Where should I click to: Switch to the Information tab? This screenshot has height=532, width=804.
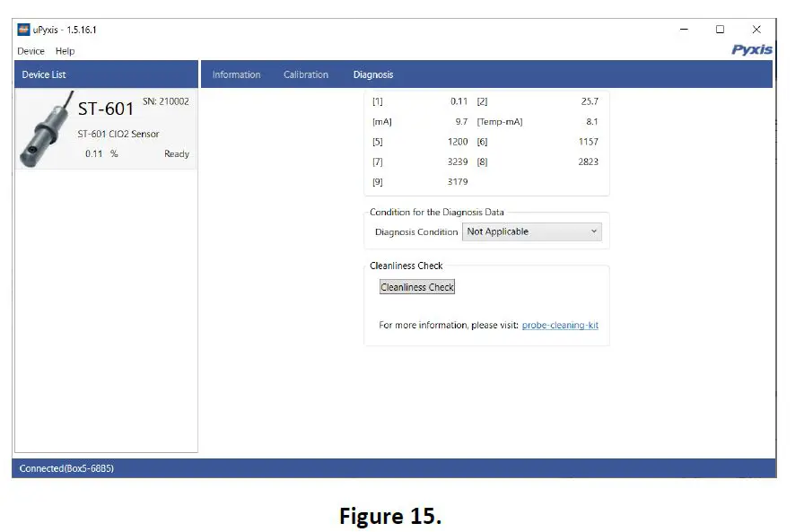pyautogui.click(x=236, y=74)
